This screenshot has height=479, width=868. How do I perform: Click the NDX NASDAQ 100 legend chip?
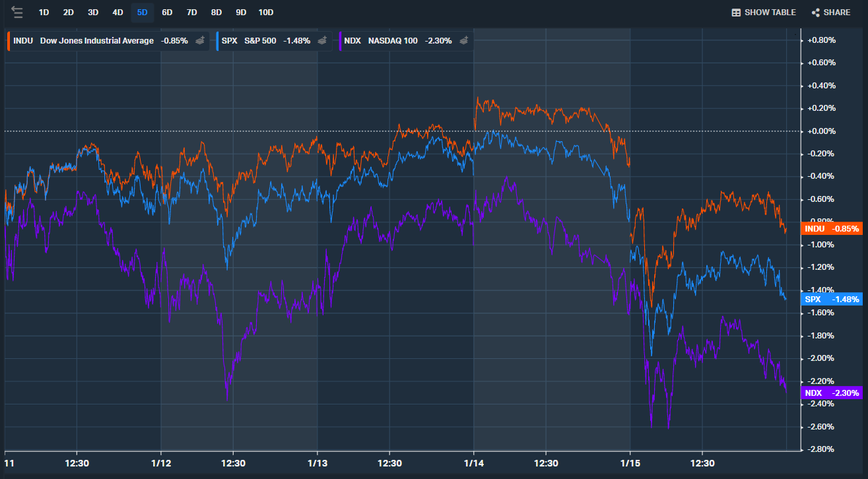pos(405,41)
